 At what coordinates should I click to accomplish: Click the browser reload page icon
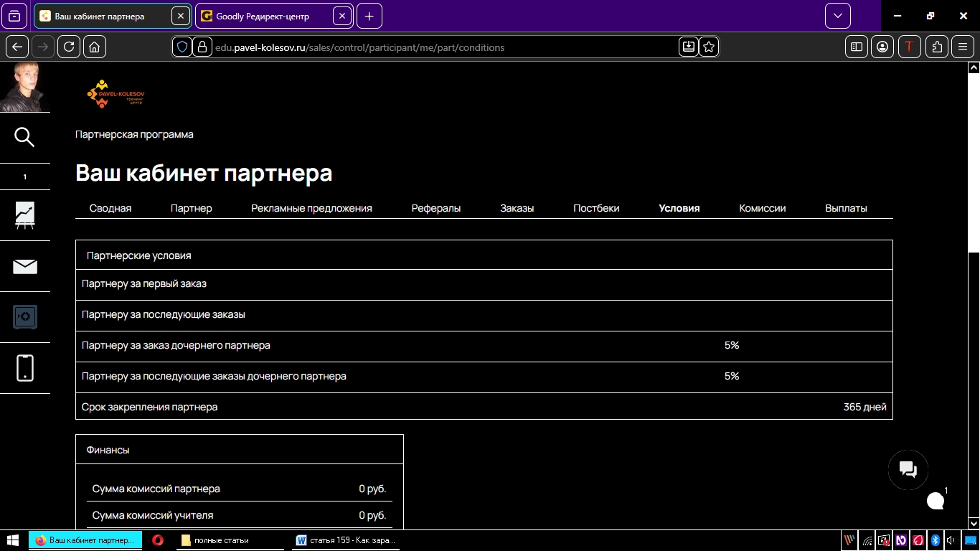click(69, 47)
